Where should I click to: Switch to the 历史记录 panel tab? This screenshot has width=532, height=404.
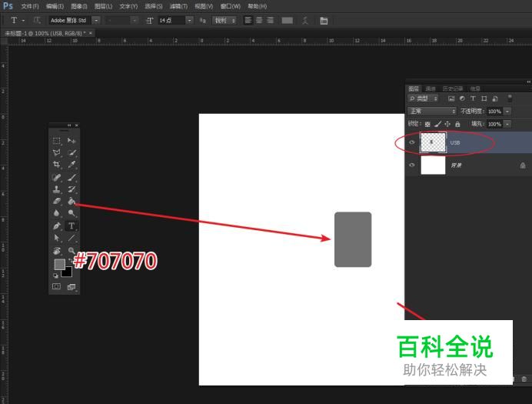click(x=453, y=89)
